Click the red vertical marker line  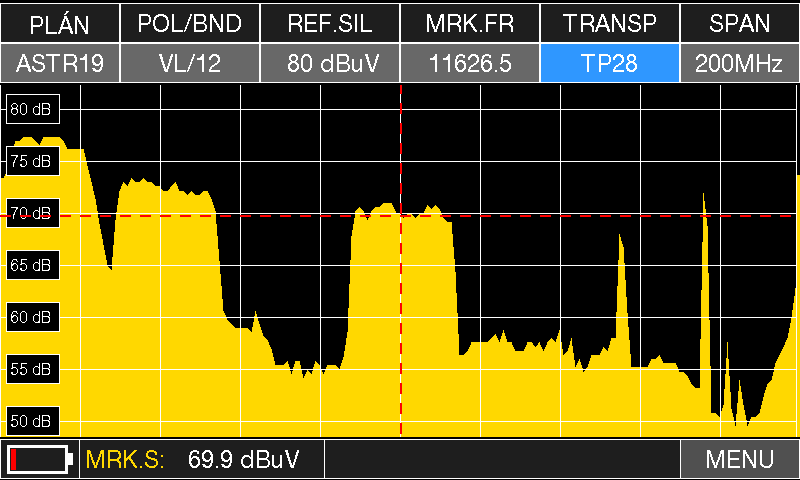[x=401, y=260]
